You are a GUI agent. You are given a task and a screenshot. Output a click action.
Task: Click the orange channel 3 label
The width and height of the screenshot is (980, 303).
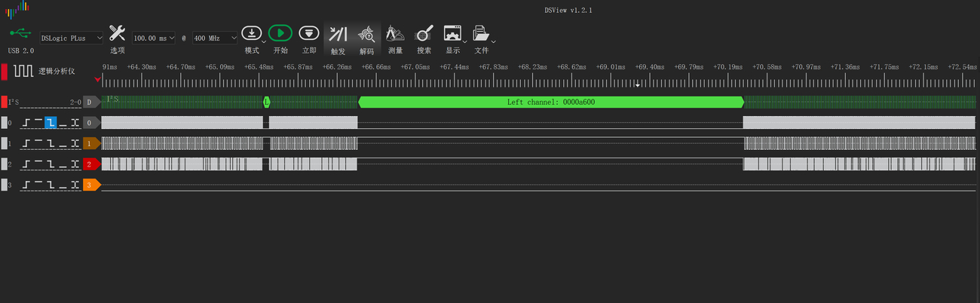[x=90, y=185]
